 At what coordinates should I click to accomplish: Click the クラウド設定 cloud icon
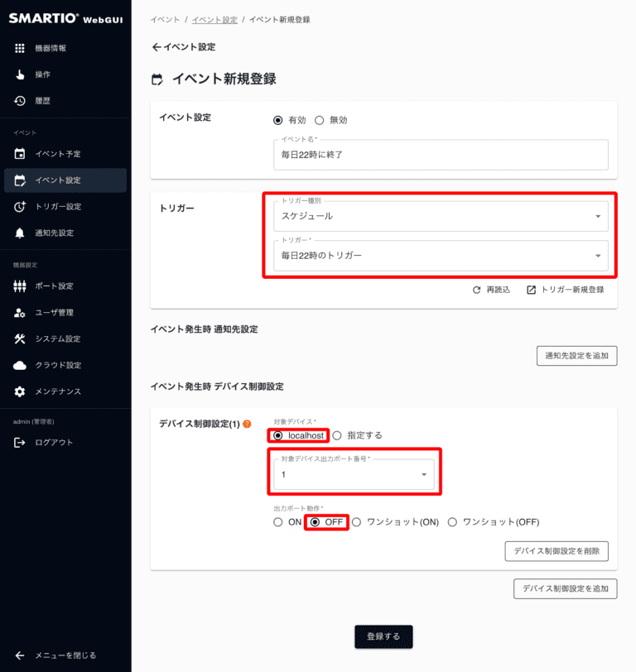click(20, 365)
